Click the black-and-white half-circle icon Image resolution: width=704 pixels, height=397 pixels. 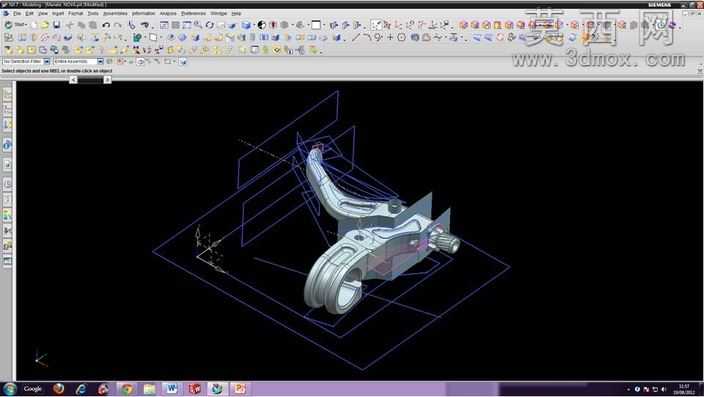click(261, 25)
